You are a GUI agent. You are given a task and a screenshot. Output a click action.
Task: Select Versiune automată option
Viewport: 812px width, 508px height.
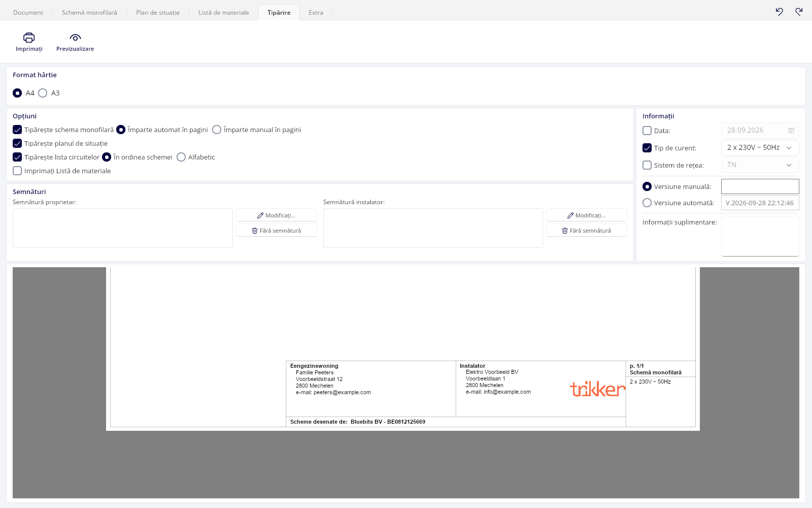point(647,203)
